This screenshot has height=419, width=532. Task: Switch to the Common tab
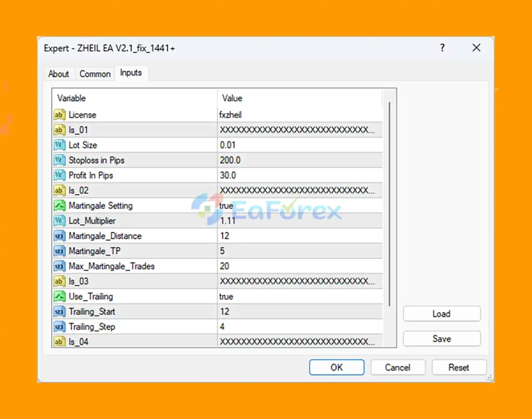coord(95,74)
